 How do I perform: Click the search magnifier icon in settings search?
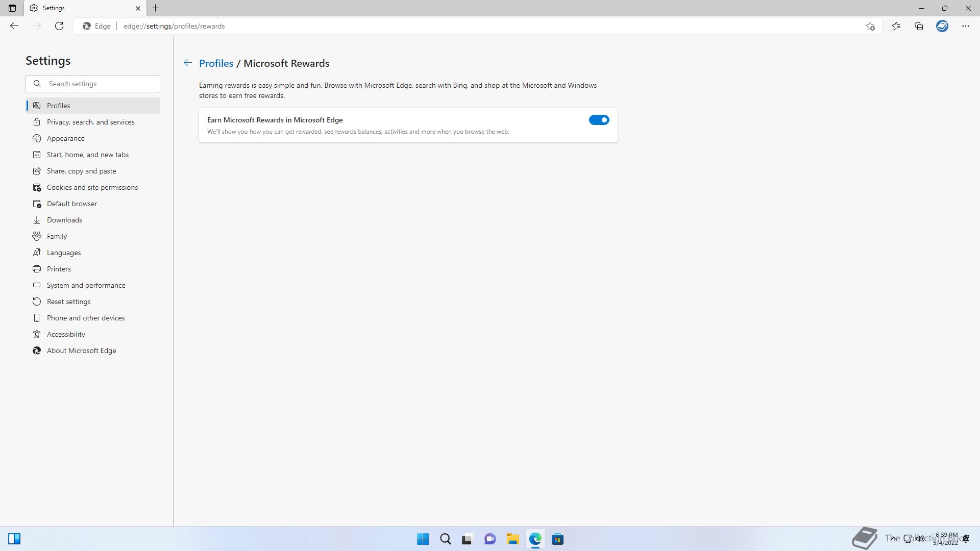tap(37, 84)
